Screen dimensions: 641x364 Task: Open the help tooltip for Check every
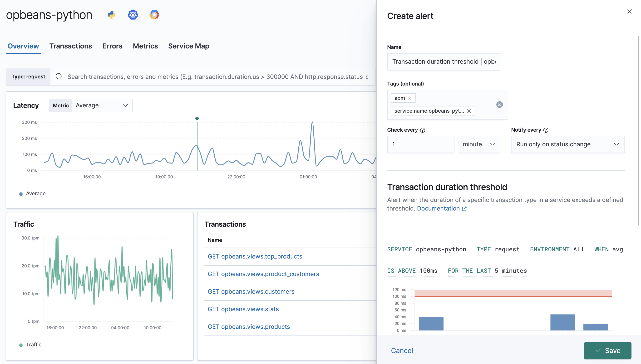tap(423, 130)
